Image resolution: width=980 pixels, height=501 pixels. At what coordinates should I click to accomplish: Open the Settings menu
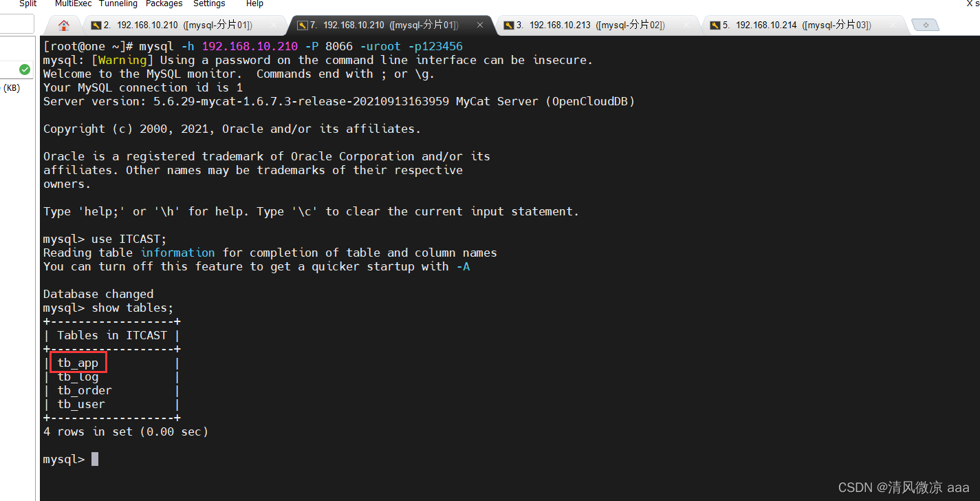tap(209, 3)
